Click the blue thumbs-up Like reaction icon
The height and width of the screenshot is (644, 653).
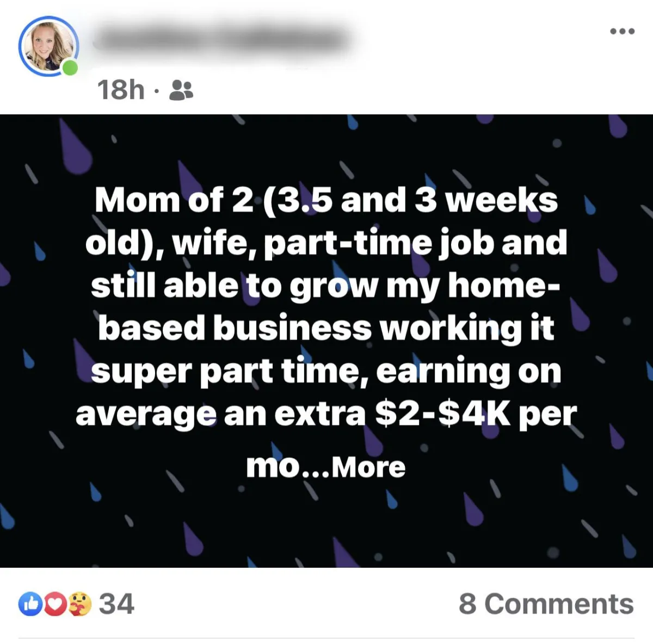(x=30, y=604)
